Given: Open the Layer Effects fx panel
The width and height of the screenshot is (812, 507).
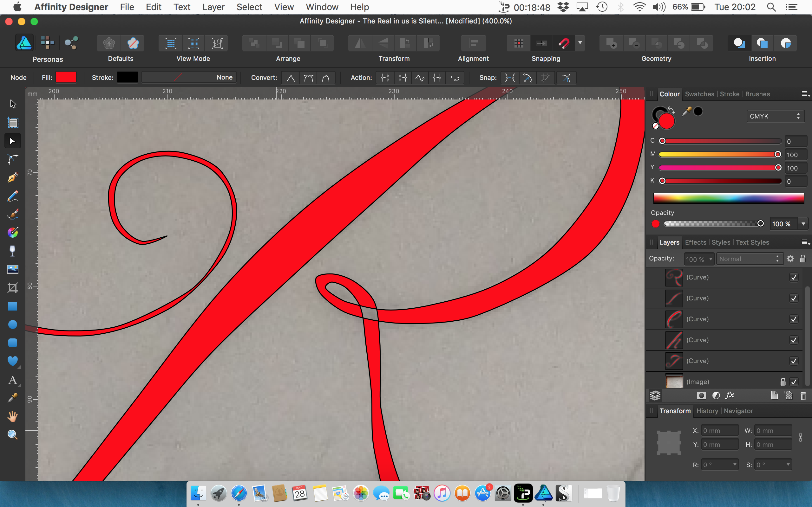Looking at the screenshot, I should pos(730,395).
